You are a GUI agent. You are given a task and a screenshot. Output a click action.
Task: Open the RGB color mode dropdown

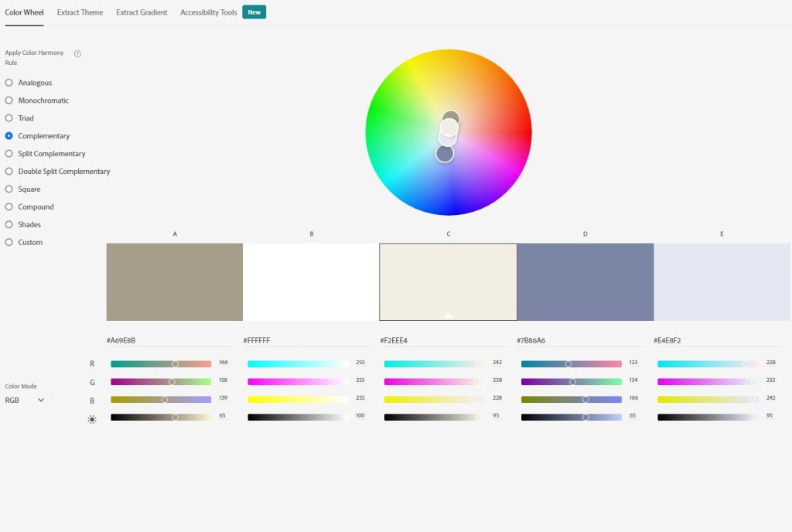tap(25, 400)
